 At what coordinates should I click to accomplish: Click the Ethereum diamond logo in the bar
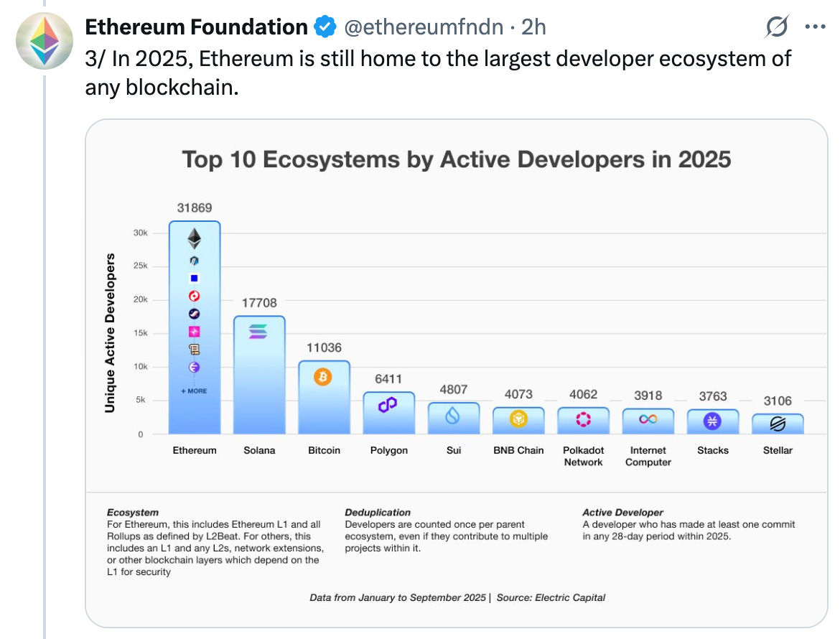[x=195, y=238]
